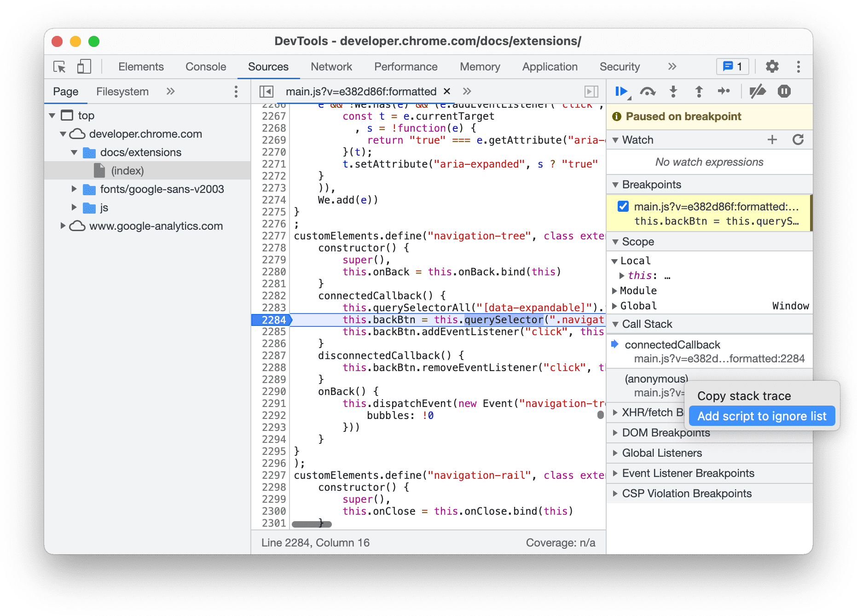The image size is (857, 616).
Task: Switch to the Console tab
Action: coord(205,66)
